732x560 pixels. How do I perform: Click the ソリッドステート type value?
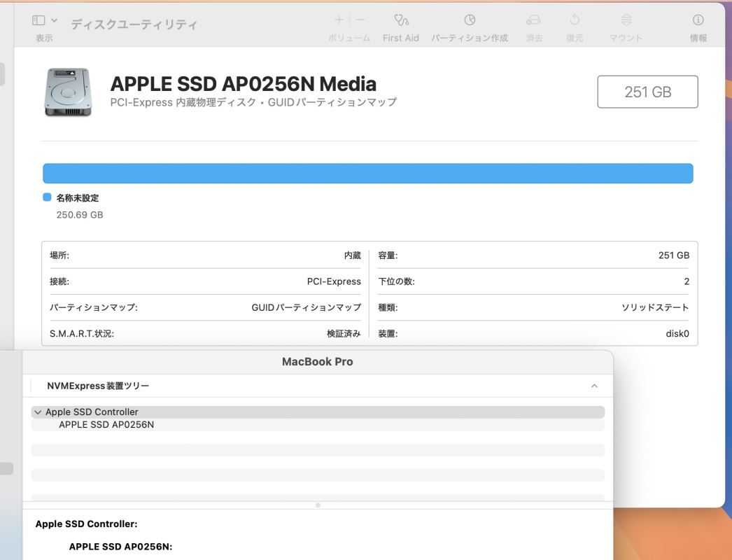tap(655, 307)
